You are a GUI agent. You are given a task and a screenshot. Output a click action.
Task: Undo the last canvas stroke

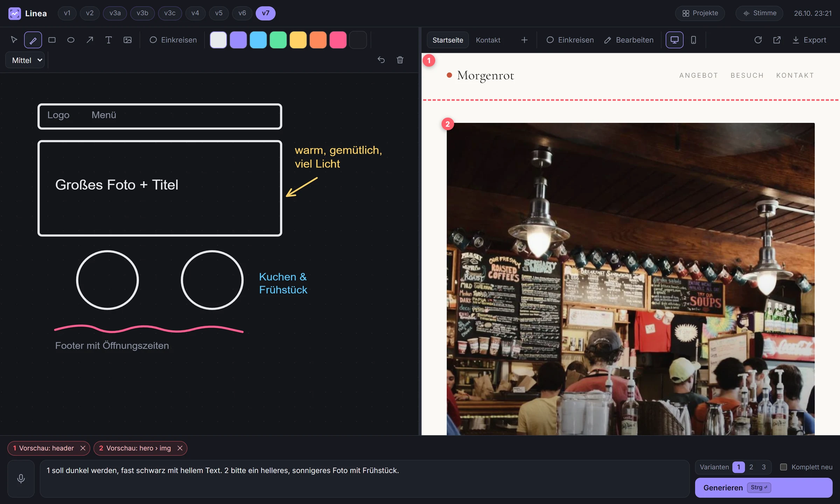pyautogui.click(x=381, y=60)
